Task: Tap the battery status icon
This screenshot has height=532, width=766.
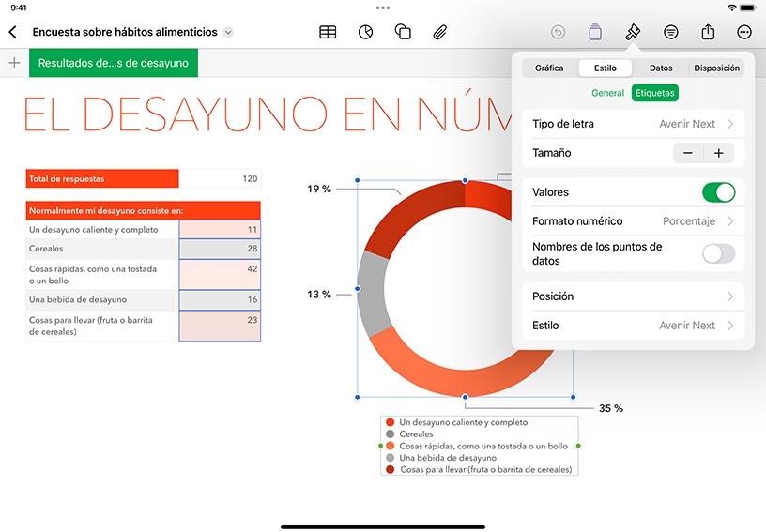Action: point(748,8)
